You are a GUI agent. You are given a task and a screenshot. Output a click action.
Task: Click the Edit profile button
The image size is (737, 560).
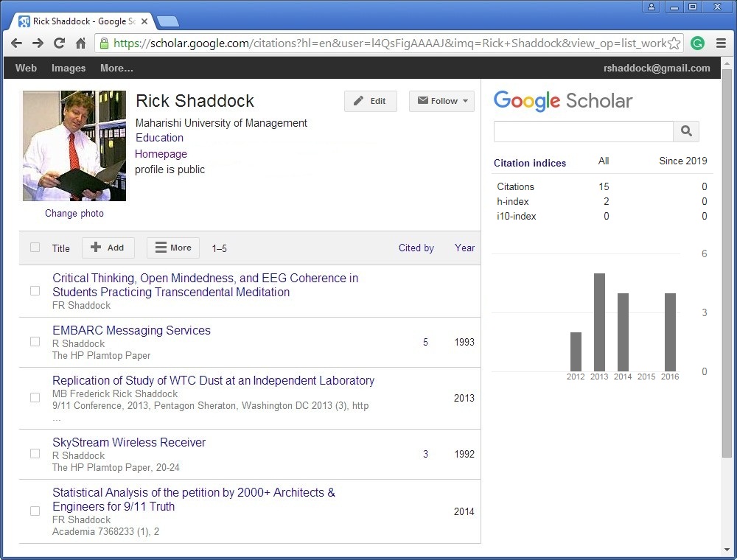(x=370, y=101)
